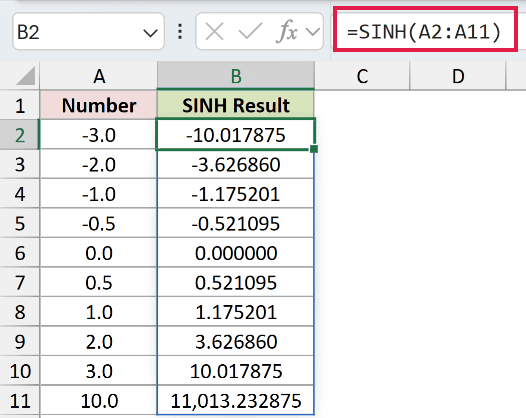Click the formula bar showing =SINH(A2:A11)
526x418 pixels.
coord(425,29)
